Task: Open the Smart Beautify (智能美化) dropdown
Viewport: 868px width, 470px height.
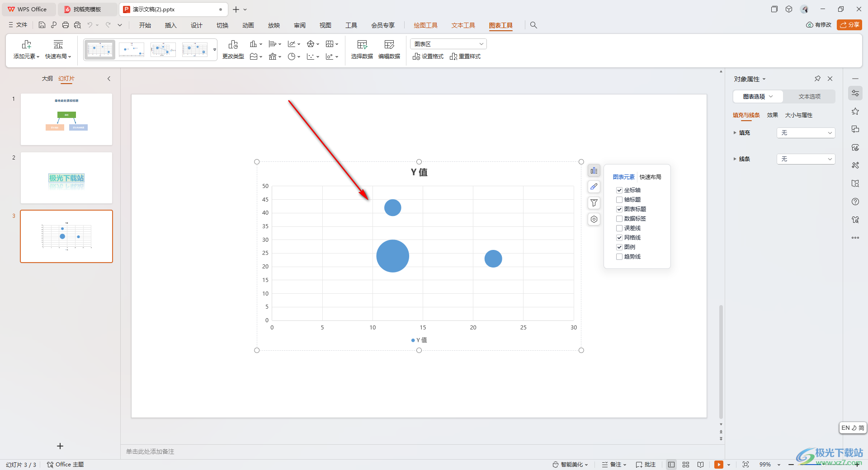Action: tap(571, 465)
